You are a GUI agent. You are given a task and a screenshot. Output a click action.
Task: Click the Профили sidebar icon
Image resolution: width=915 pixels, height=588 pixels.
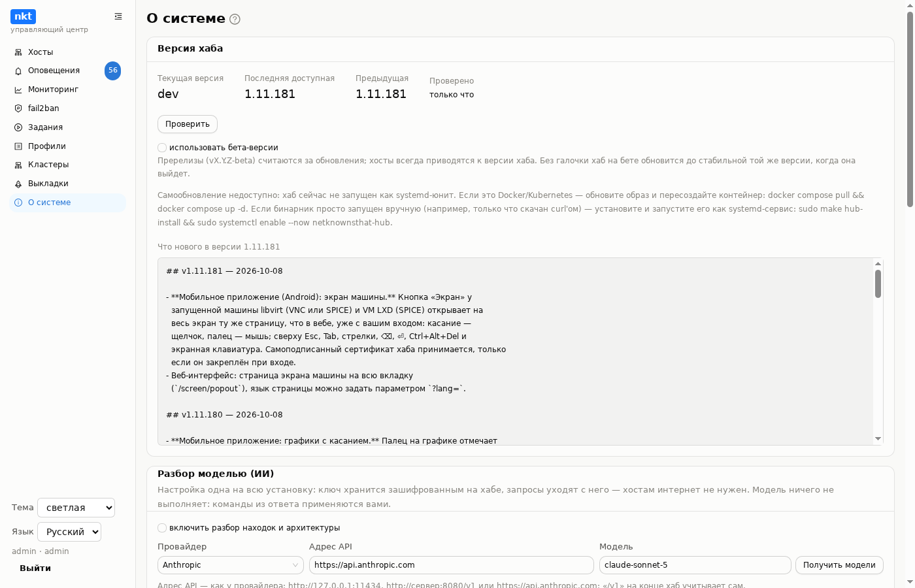(x=18, y=146)
